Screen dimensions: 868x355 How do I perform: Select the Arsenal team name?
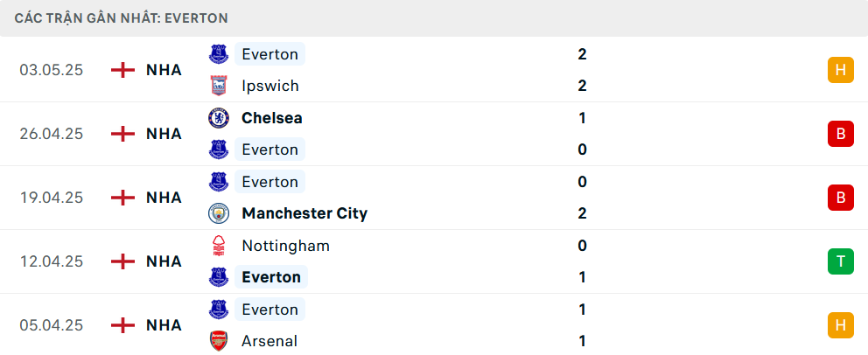269,341
